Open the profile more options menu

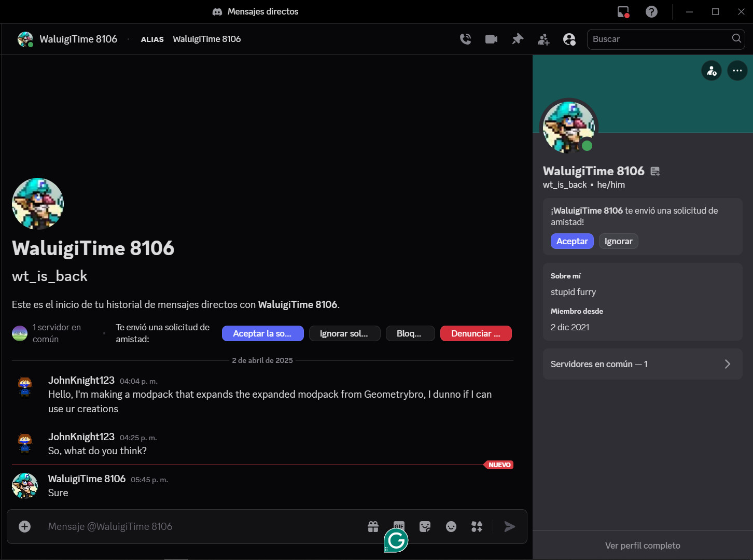tap(737, 71)
